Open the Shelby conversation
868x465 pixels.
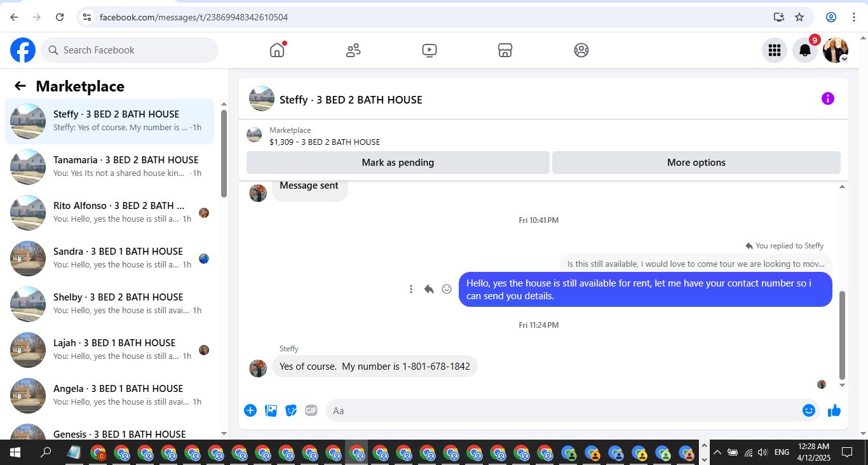point(109,304)
